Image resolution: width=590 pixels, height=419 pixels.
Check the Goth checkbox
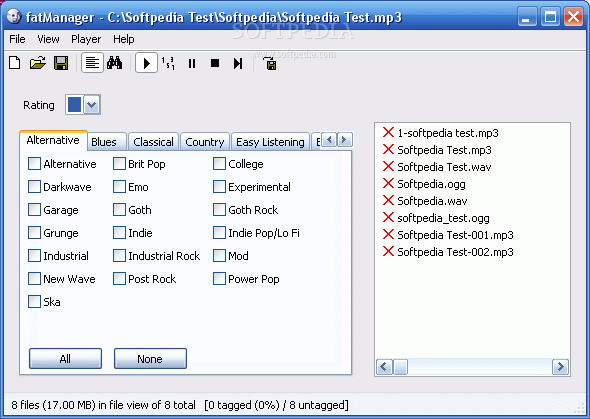[x=119, y=210]
